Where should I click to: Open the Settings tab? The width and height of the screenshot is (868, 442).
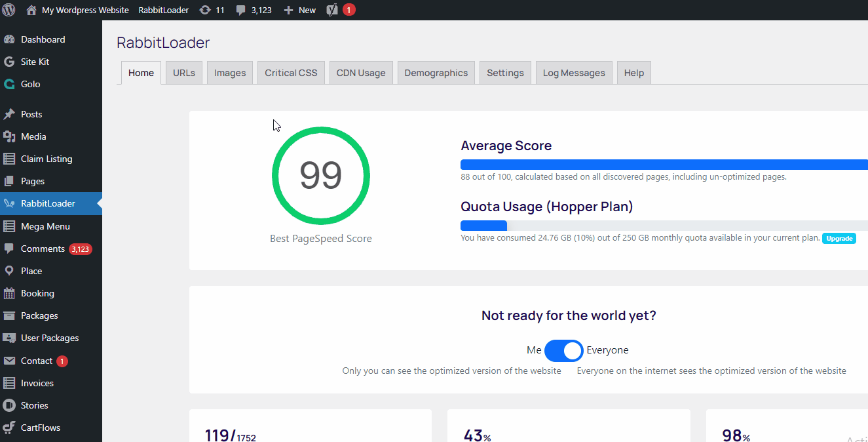click(x=505, y=73)
